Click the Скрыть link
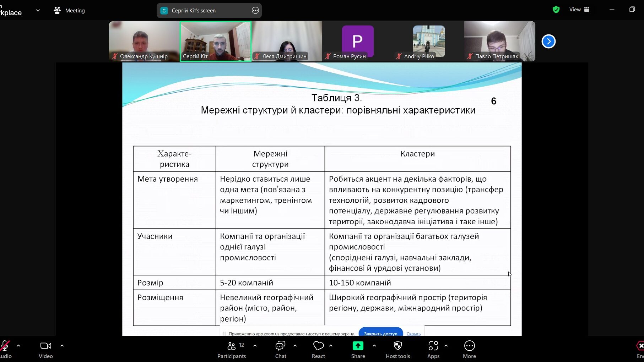The width and height of the screenshot is (644, 362). [413, 334]
